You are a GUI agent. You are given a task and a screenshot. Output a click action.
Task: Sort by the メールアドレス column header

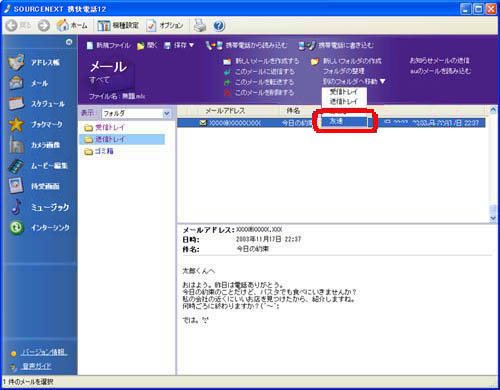[225, 110]
